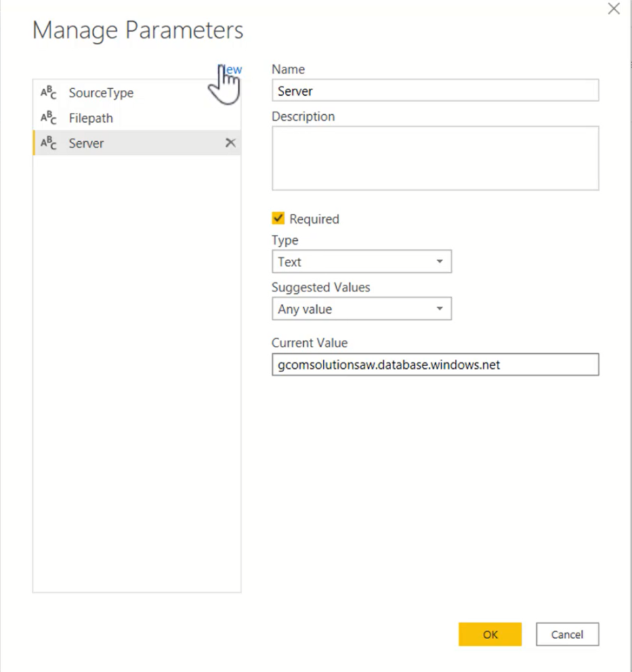
Task: Close the Manage Parameters dialog
Action: [x=613, y=9]
